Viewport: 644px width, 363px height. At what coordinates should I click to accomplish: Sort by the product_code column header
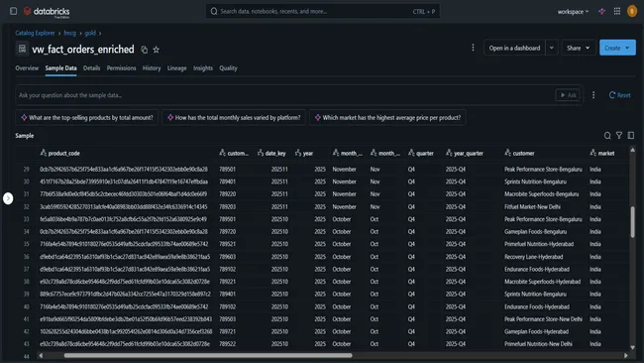(64, 154)
